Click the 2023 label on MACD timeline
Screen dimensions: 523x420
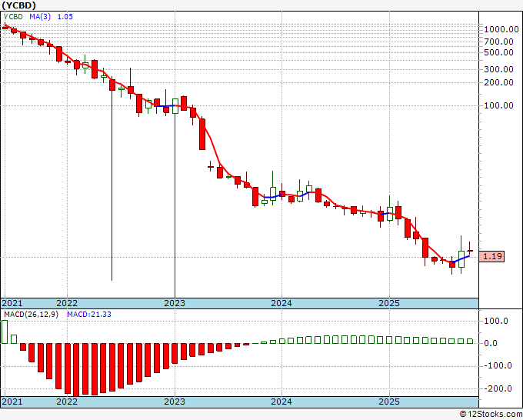pyautogui.click(x=175, y=402)
